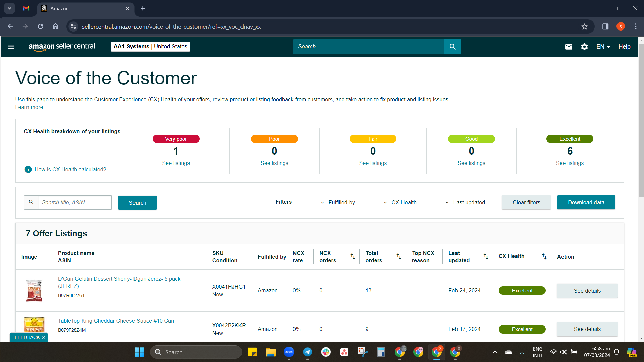See details for D'Gari Gelatin listing

click(x=587, y=291)
